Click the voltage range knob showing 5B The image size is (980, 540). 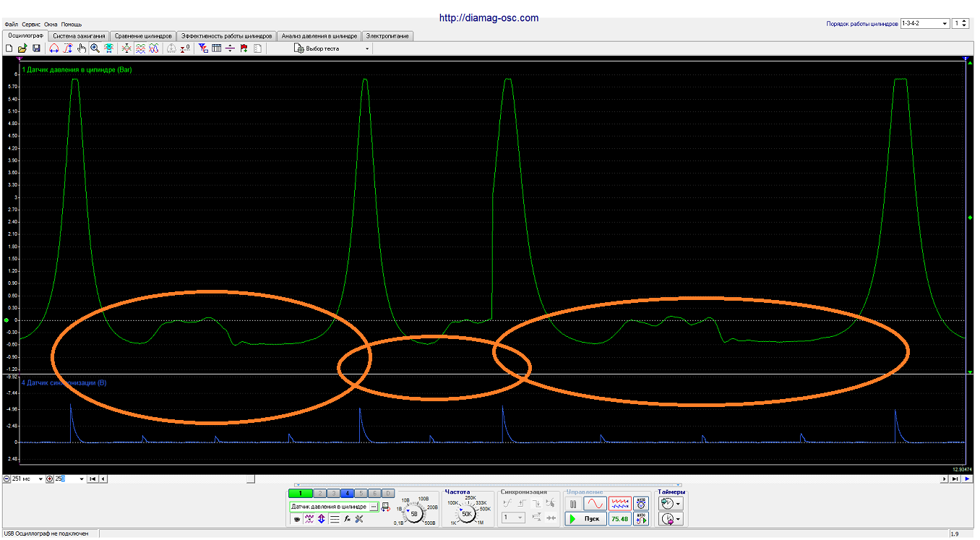[x=414, y=514]
